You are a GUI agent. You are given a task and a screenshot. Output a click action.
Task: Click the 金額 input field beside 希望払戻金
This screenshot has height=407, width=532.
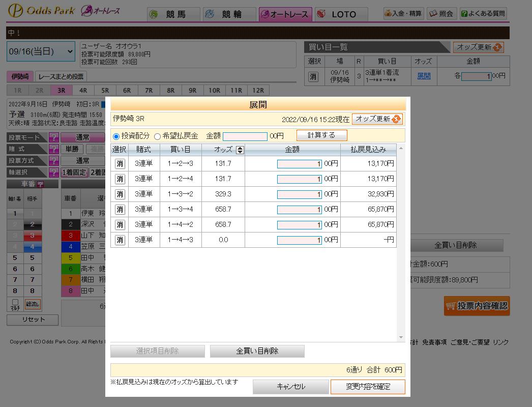pos(245,136)
